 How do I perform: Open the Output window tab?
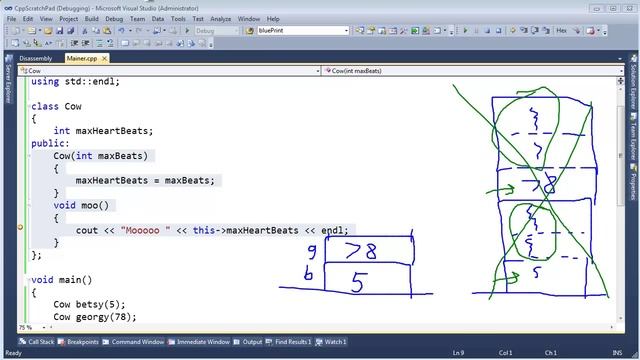pos(248,342)
